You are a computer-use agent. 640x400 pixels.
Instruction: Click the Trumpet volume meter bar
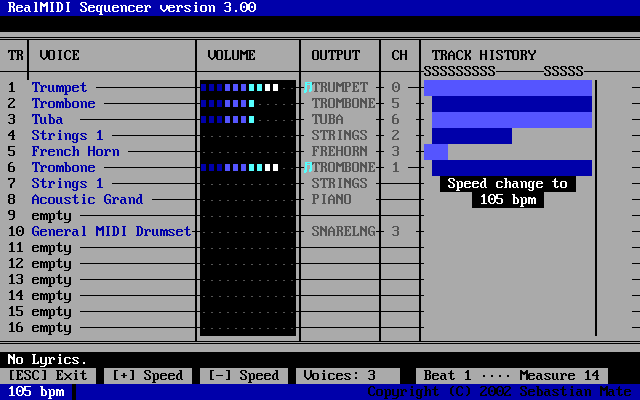pyautogui.click(x=240, y=88)
